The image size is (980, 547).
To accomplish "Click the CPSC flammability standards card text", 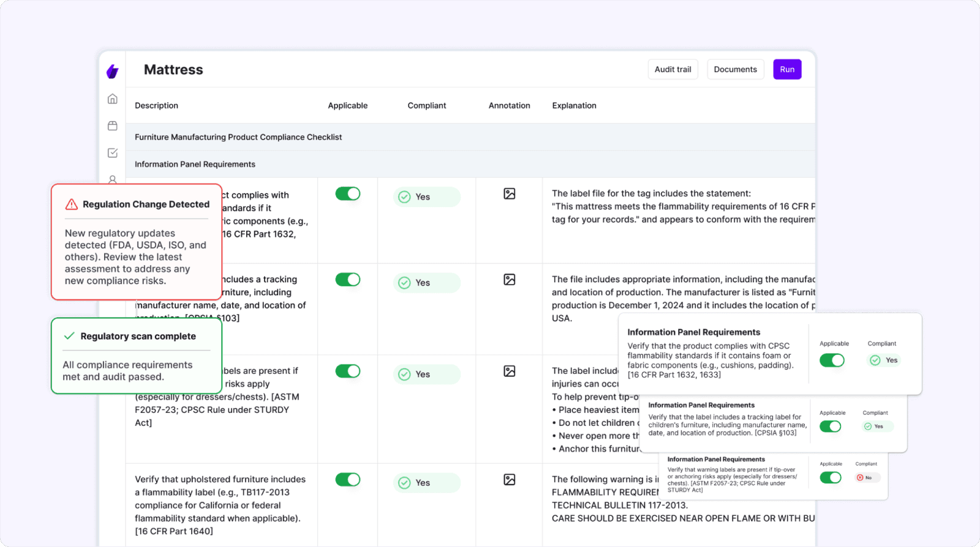I will tap(711, 360).
